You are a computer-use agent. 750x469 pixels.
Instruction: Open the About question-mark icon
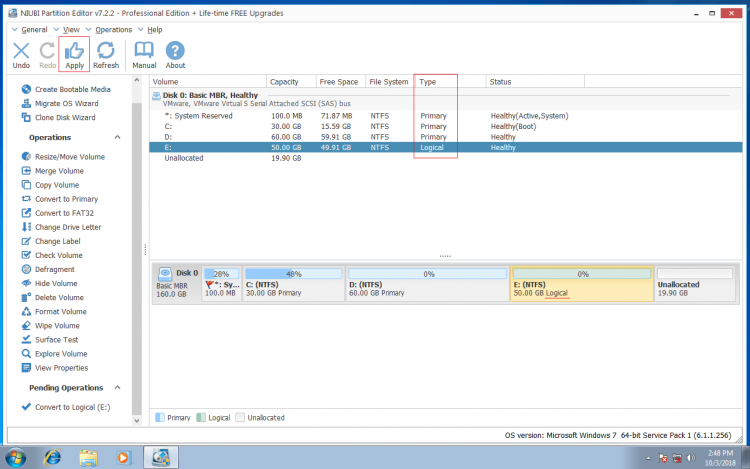coord(175,55)
